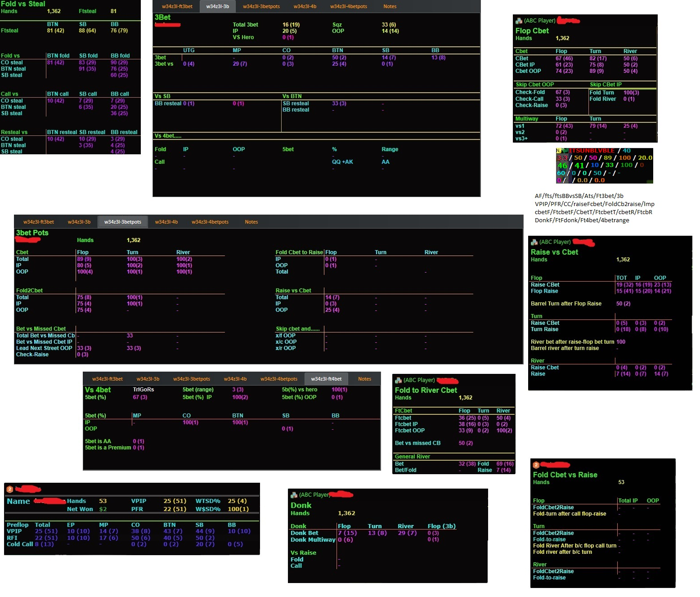Viewport: 700px width, 597px height.
Task: Click the 'TrlGoRs' text in Vs 4bet panel
Action: (144, 390)
